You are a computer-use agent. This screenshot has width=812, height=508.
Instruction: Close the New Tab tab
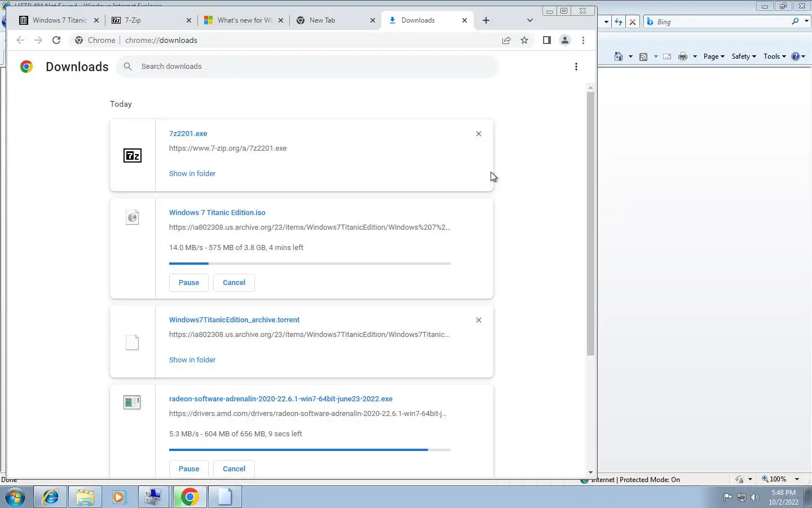[373, 20]
